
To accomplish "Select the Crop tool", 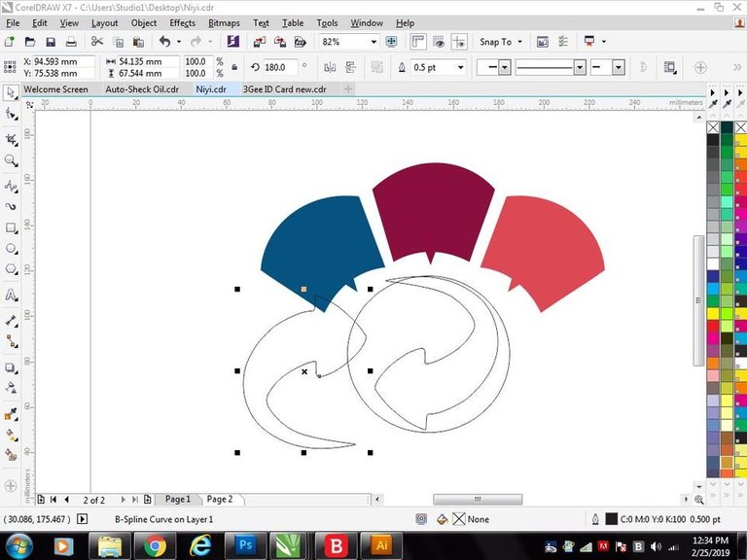I will [12, 139].
